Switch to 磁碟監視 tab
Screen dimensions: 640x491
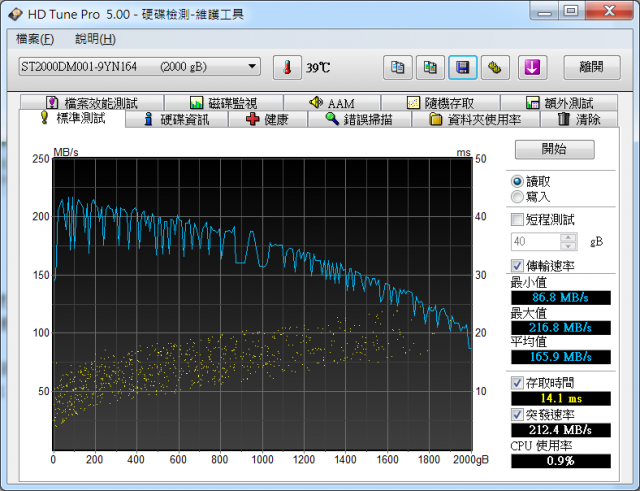click(224, 102)
